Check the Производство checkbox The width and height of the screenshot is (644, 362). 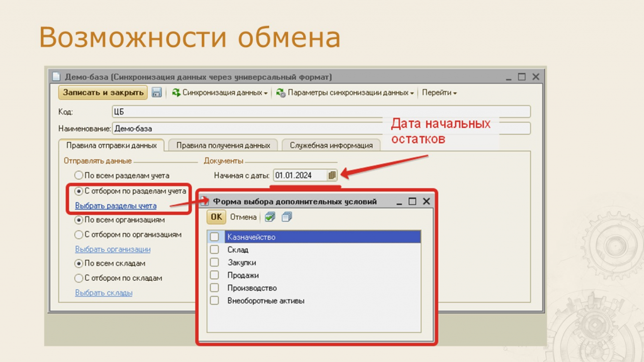(214, 288)
